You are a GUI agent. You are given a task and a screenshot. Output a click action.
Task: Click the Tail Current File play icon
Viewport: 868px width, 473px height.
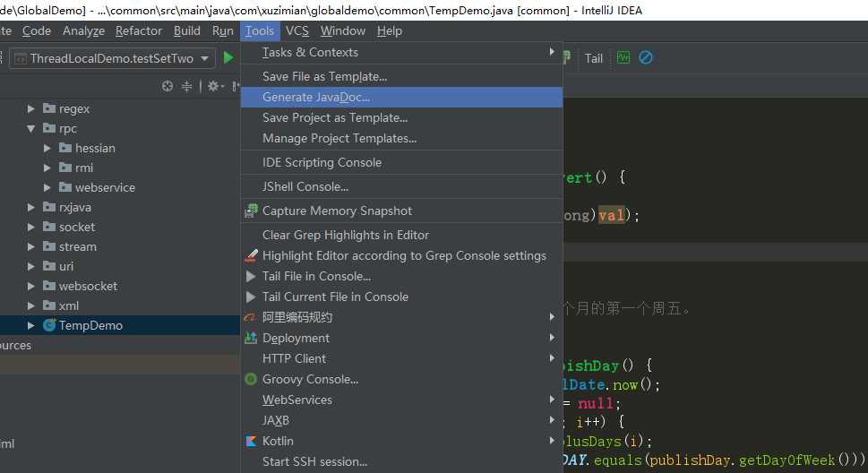tap(251, 297)
